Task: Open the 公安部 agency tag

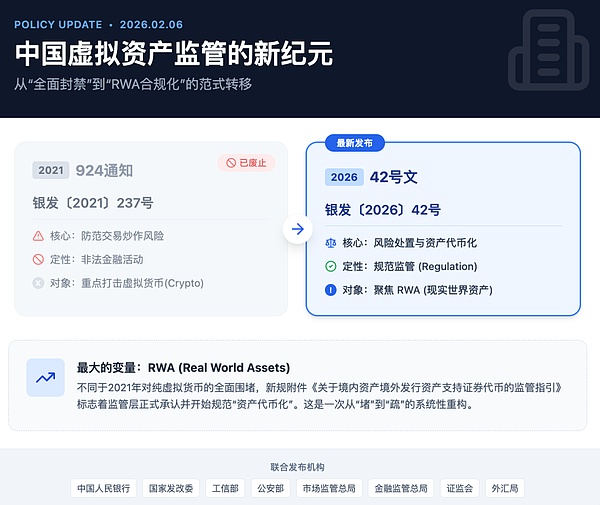Action: click(x=271, y=489)
